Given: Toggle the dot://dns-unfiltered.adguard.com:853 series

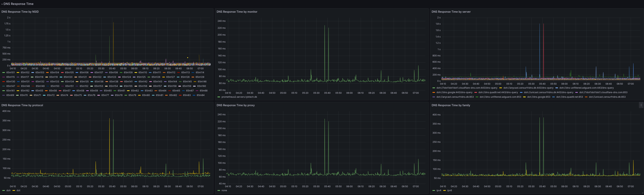Looking at the screenshot, I should click(x=500, y=97).
